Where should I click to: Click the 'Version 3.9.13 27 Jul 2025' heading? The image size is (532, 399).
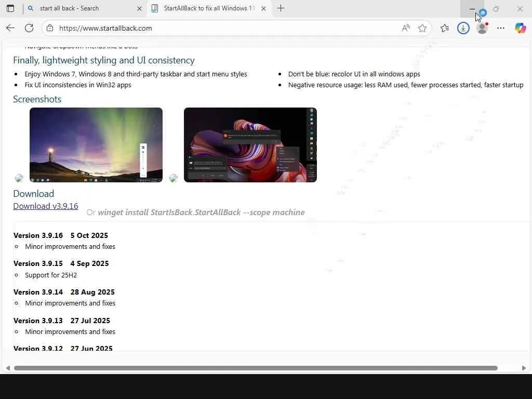[62, 321]
